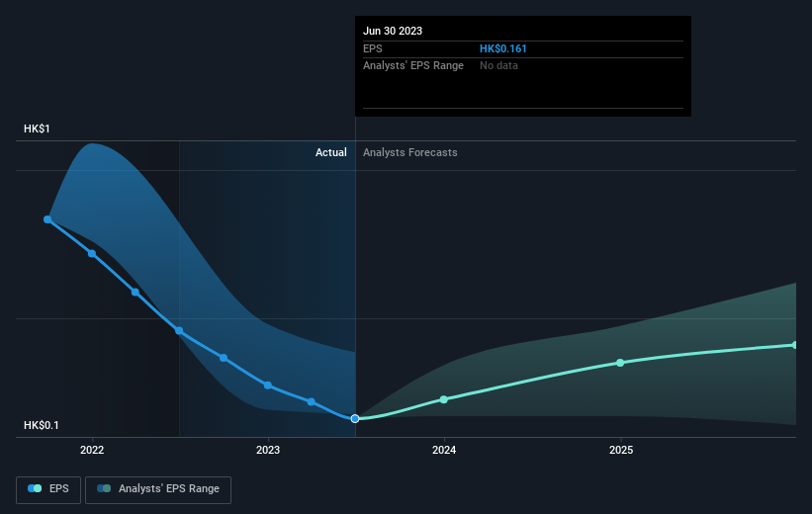Viewport: 812px width, 514px height.
Task: Click the Analysts' EPS Range legend swatch
Action: [x=104, y=488]
